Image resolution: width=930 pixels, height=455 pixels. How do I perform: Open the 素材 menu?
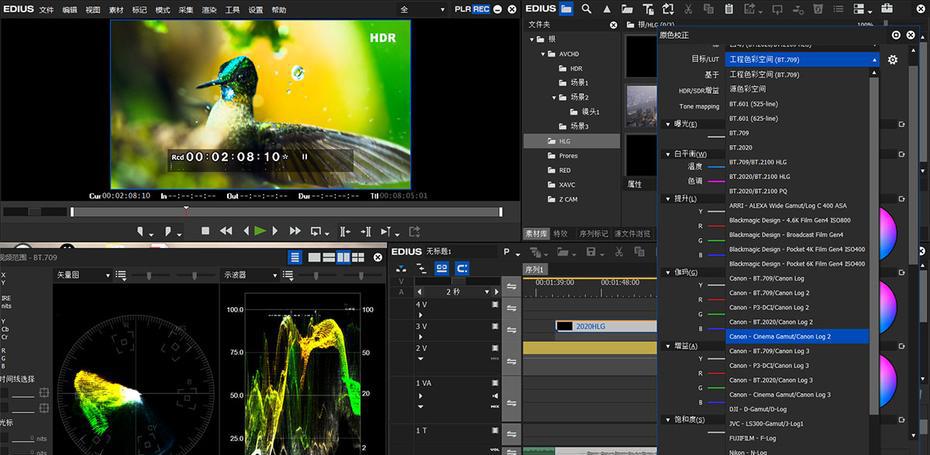coord(116,10)
